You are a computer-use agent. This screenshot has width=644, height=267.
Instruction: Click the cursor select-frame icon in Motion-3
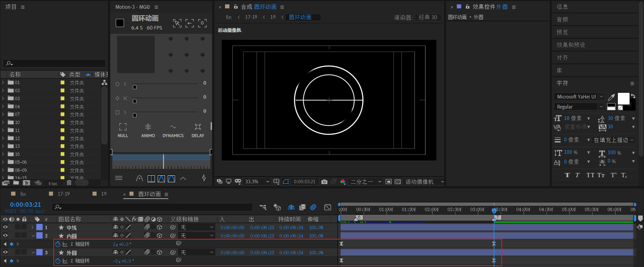(177, 23)
